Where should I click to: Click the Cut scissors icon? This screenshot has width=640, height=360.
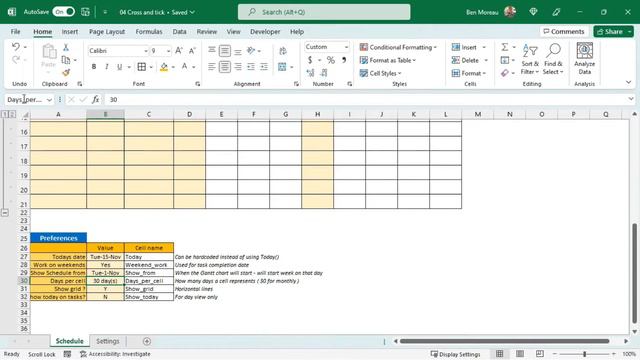click(x=66, y=47)
